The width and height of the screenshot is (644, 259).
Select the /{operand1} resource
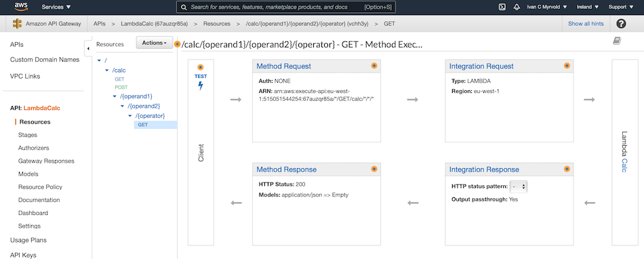[136, 96]
